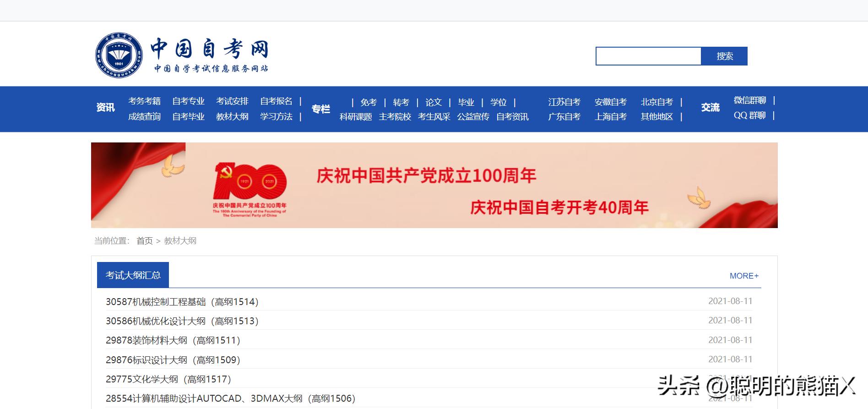
Task: Click the 搜索 search button
Action: pyautogui.click(x=724, y=56)
